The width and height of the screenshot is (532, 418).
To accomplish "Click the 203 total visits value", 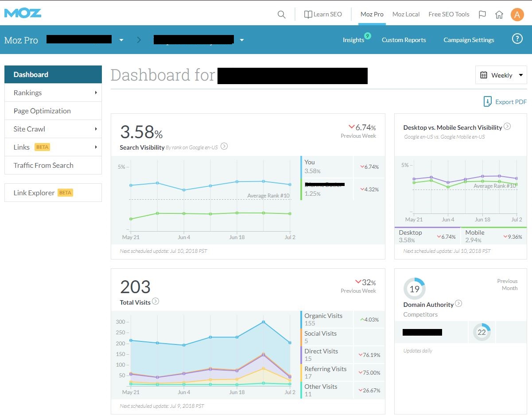I will tap(135, 287).
